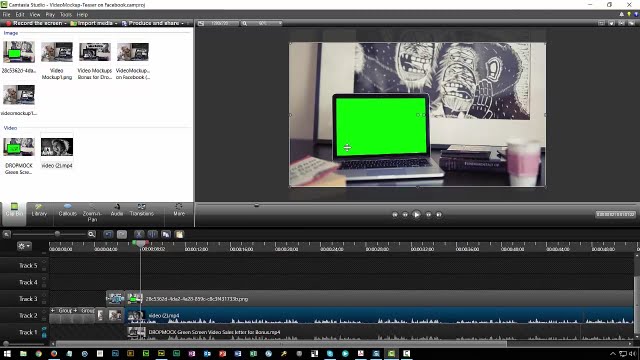Toggle Track 5 visibility eye
The image size is (640, 360).
(x=44, y=262)
